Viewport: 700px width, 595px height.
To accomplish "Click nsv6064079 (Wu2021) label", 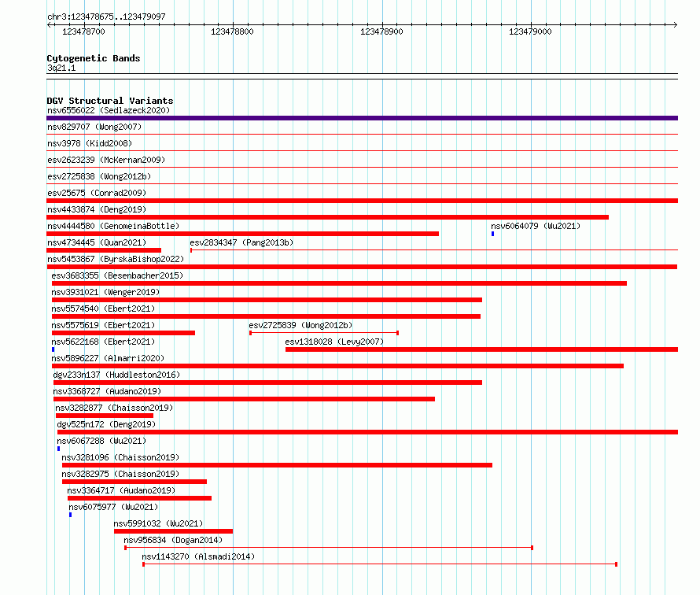I will click(x=536, y=226).
